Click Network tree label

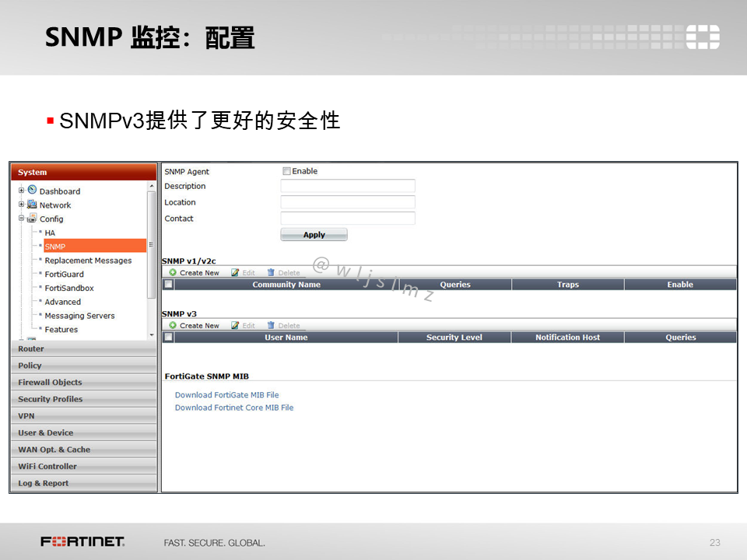[x=54, y=205]
